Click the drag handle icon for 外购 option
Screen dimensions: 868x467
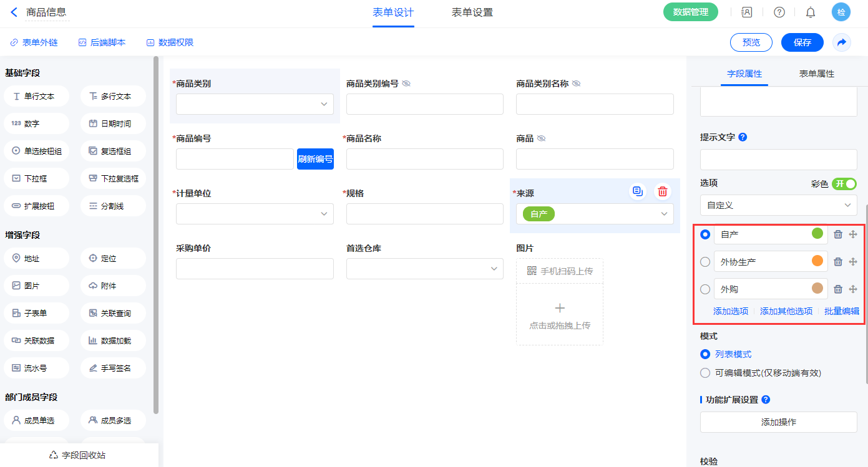(x=853, y=289)
